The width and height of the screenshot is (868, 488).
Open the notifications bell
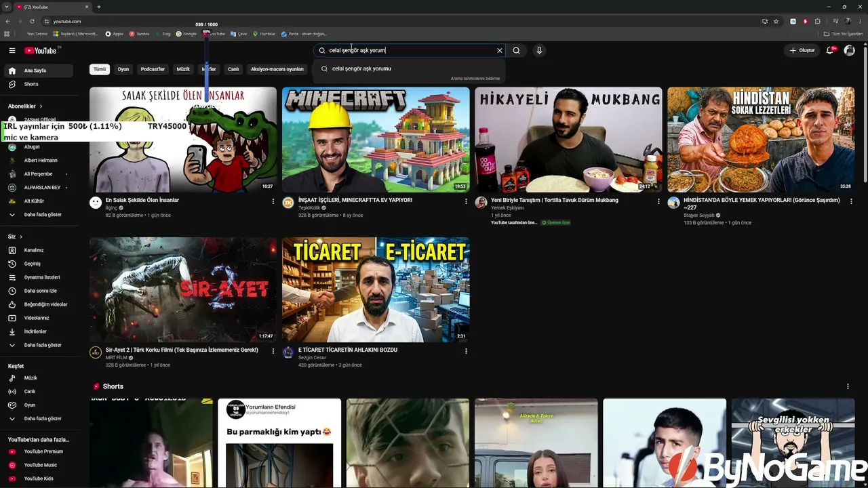tap(830, 50)
